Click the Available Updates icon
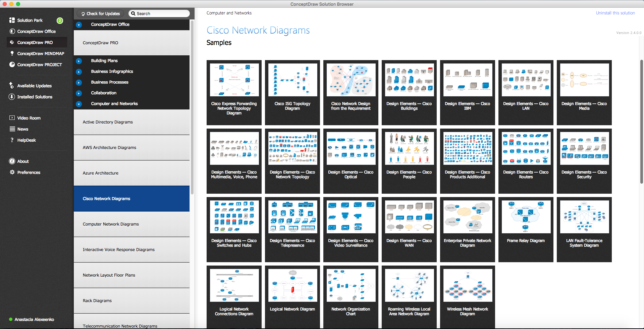Image resolution: width=644 pixels, height=329 pixels. [12, 86]
